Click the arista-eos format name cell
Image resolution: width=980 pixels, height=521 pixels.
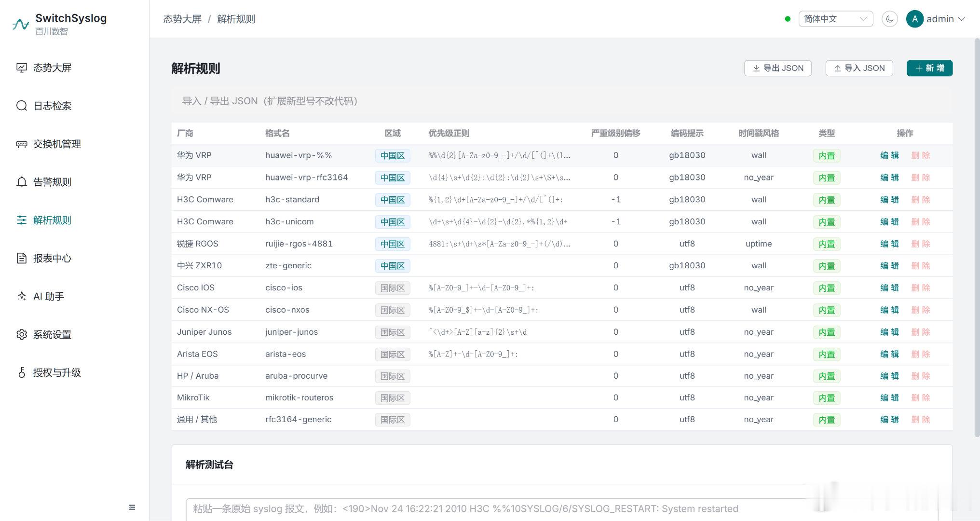pos(286,354)
